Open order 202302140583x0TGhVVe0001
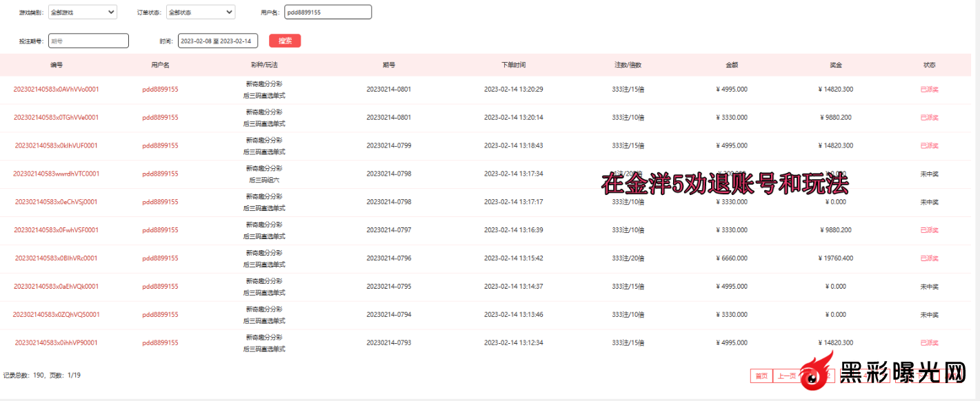 point(56,117)
